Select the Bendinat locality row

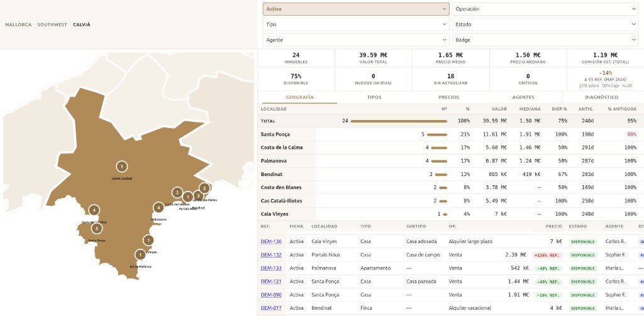450,174
